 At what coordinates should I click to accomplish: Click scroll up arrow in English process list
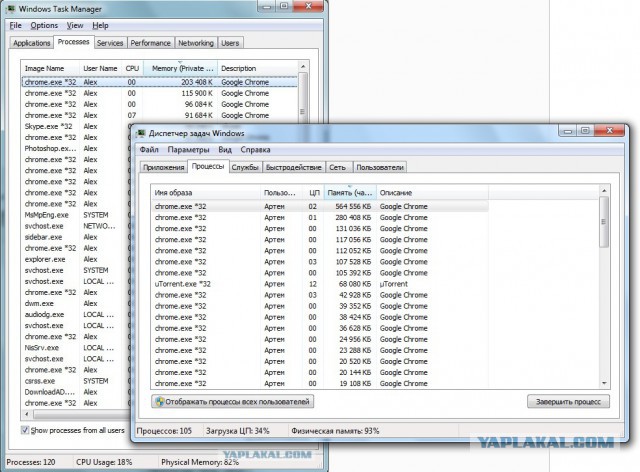[x=303, y=66]
